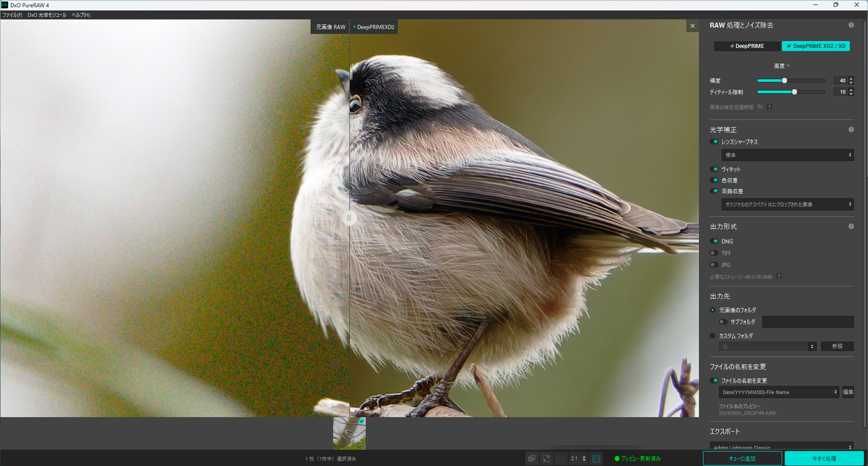868x466 pixels.
Task: Open the 標準 lens sharpness dropdown
Action: [x=787, y=155]
